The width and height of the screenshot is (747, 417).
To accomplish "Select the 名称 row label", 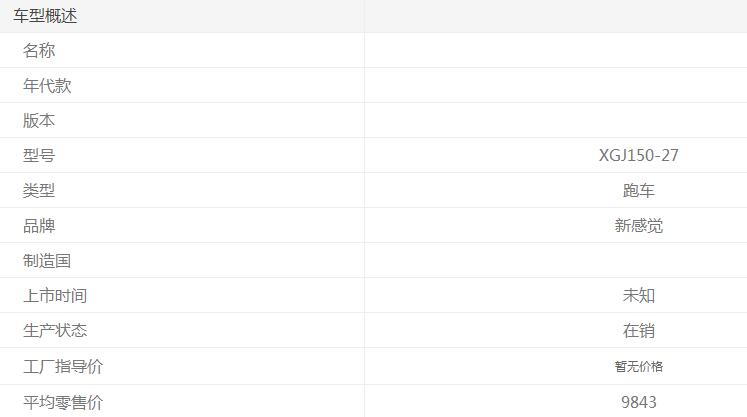I will pyautogui.click(x=39, y=51).
